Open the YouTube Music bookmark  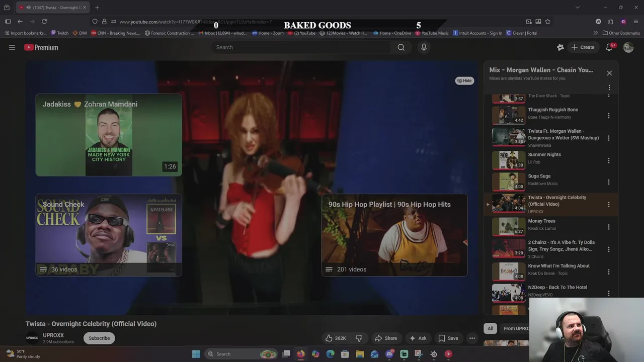432,33
